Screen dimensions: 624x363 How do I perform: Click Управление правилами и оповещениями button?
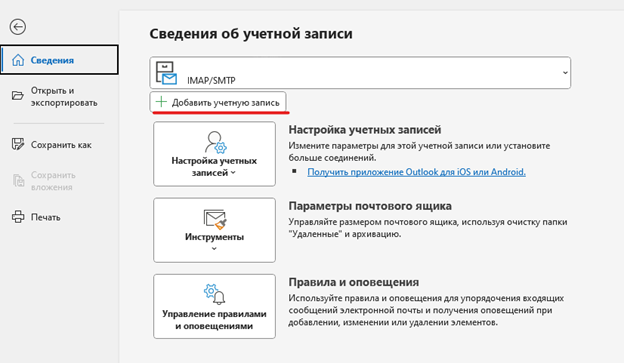pyautogui.click(x=214, y=306)
